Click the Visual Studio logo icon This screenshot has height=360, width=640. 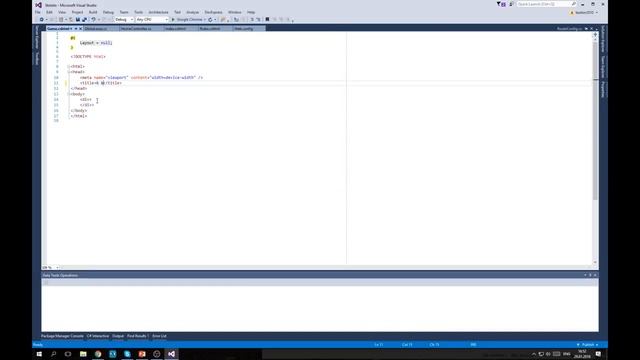(x=38, y=5)
